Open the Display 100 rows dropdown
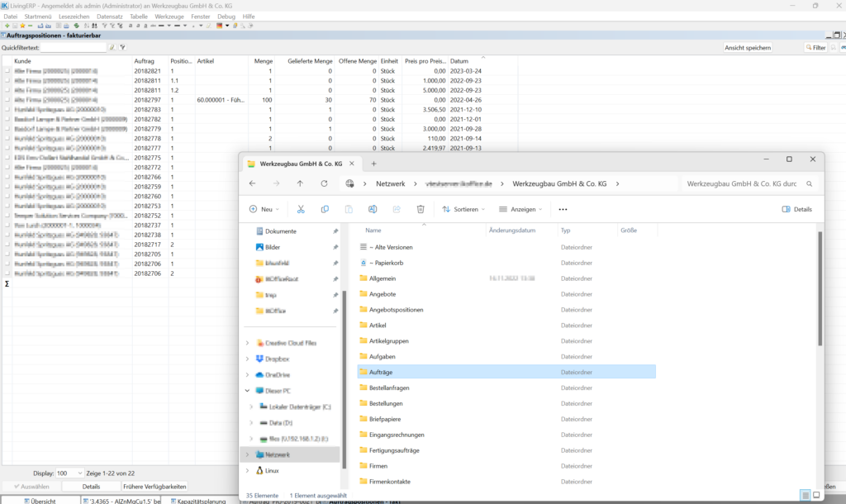The image size is (846, 504). point(69,473)
